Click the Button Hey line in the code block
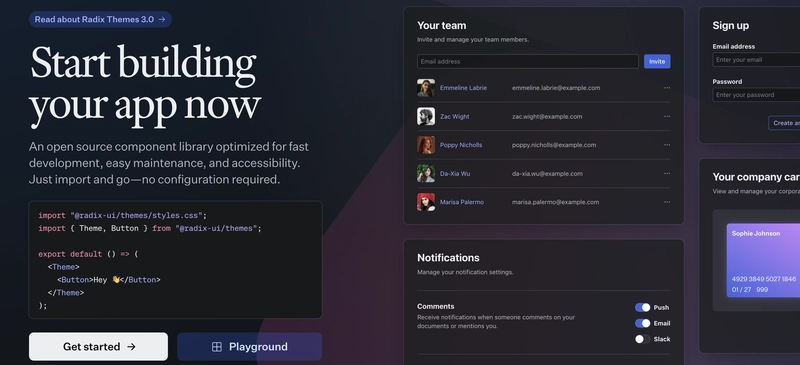The image size is (800, 365). pyautogui.click(x=109, y=280)
